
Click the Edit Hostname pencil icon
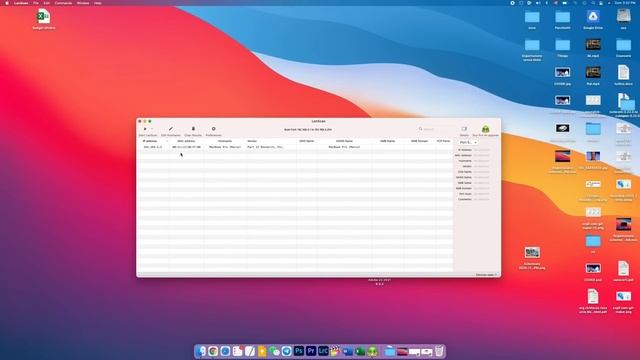coord(171,129)
